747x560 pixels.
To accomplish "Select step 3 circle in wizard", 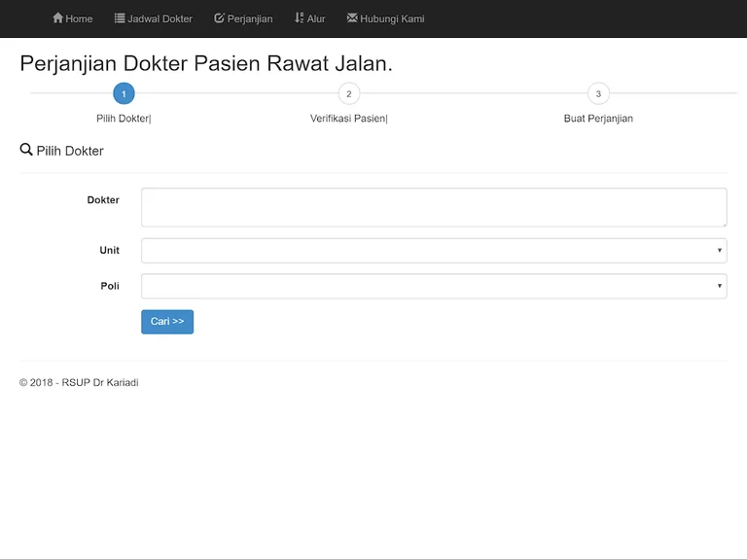I will 598,93.
